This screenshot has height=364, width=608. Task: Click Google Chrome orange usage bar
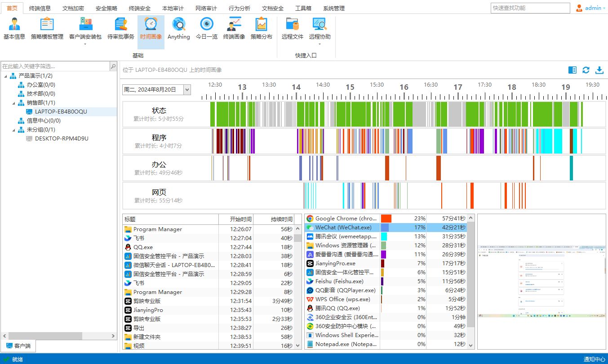[386, 219]
